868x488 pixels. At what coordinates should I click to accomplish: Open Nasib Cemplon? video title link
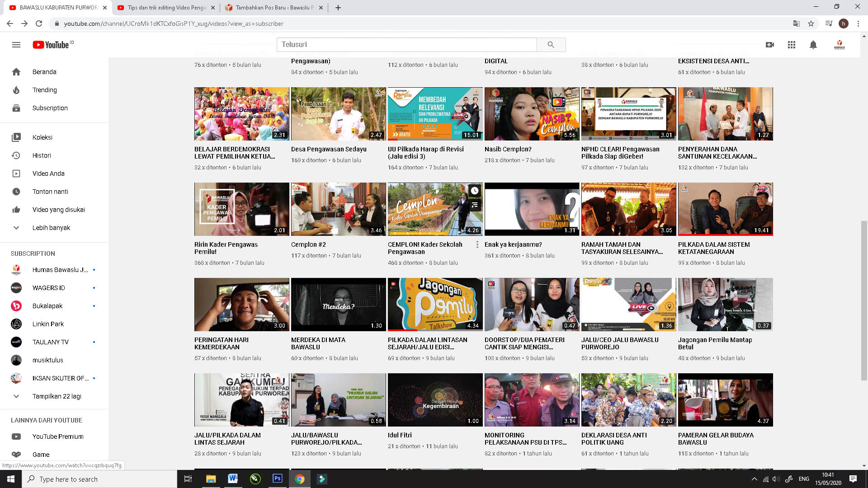point(508,149)
